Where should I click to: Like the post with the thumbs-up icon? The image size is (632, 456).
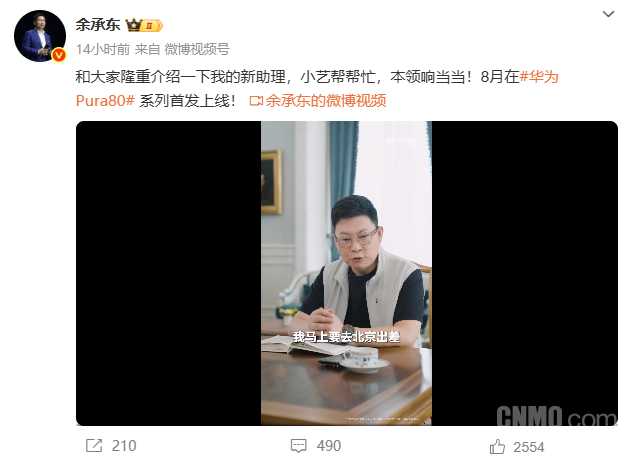(497, 446)
